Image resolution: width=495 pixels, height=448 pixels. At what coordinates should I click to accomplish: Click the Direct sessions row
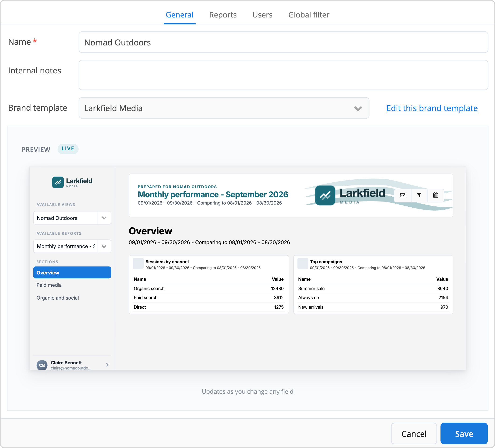pos(209,307)
